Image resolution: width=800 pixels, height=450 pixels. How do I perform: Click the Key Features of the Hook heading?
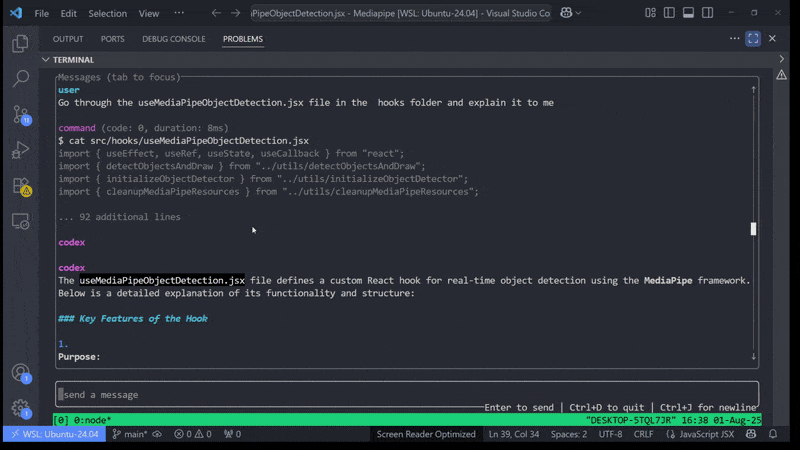133,318
